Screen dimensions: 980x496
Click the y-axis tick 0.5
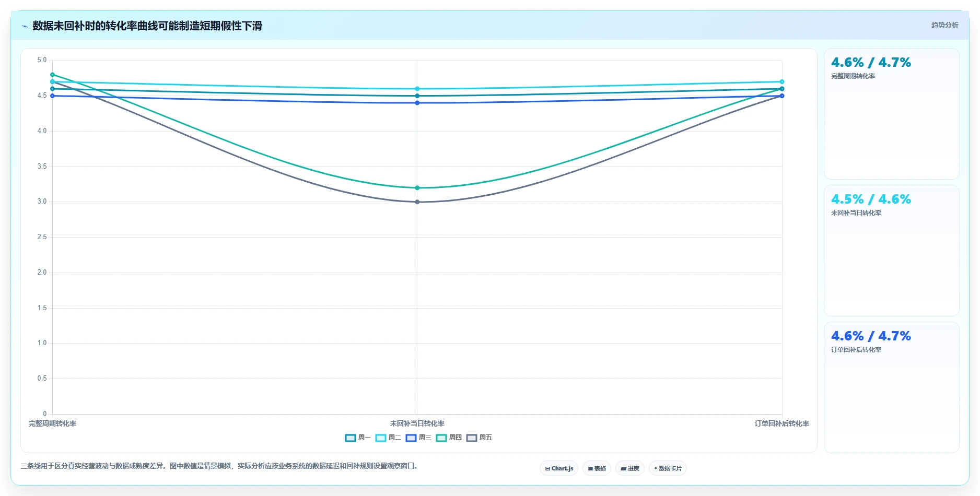coord(42,379)
